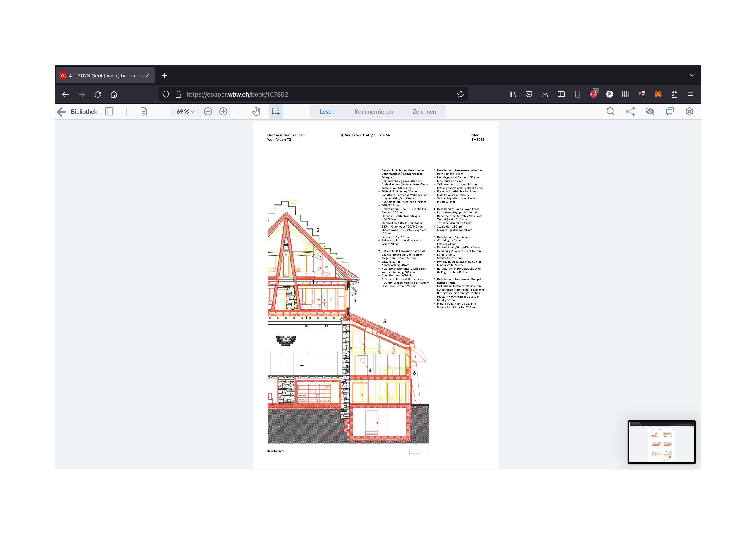Switch to the Zeichnen tab

(x=424, y=112)
